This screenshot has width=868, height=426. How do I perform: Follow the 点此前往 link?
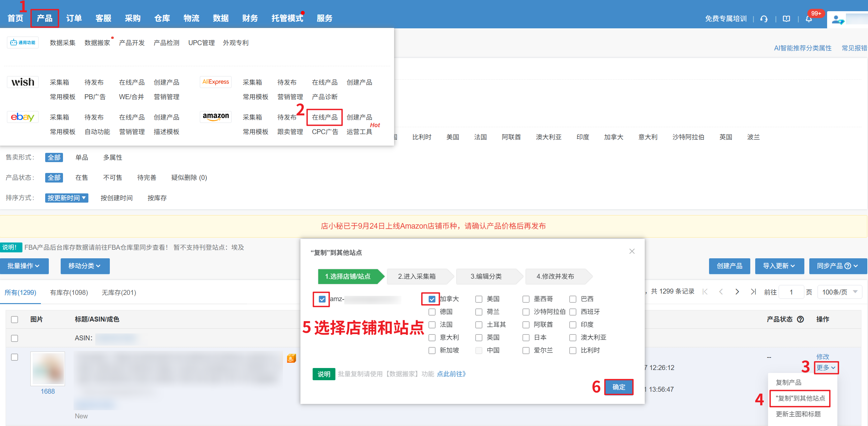click(451, 374)
